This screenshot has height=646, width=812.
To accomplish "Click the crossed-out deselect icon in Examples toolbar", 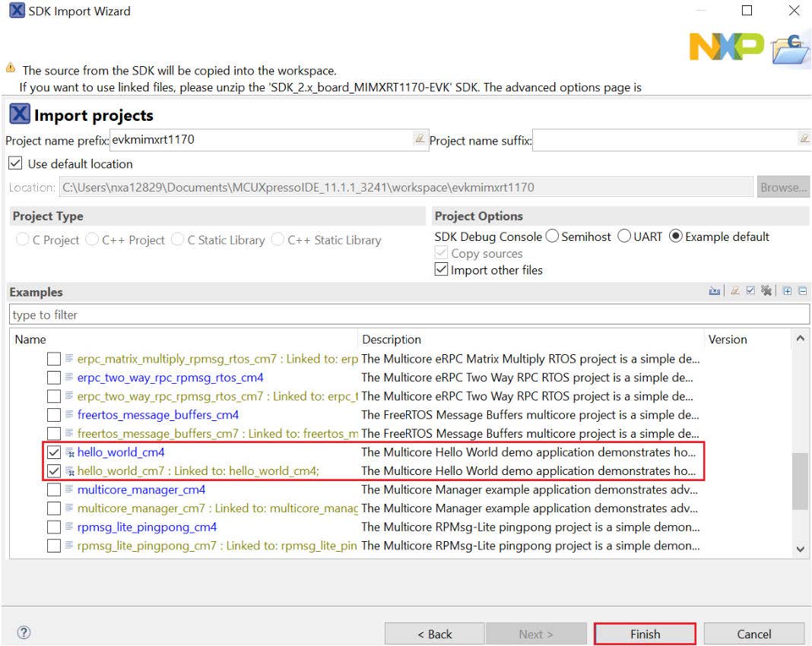I will [x=766, y=291].
